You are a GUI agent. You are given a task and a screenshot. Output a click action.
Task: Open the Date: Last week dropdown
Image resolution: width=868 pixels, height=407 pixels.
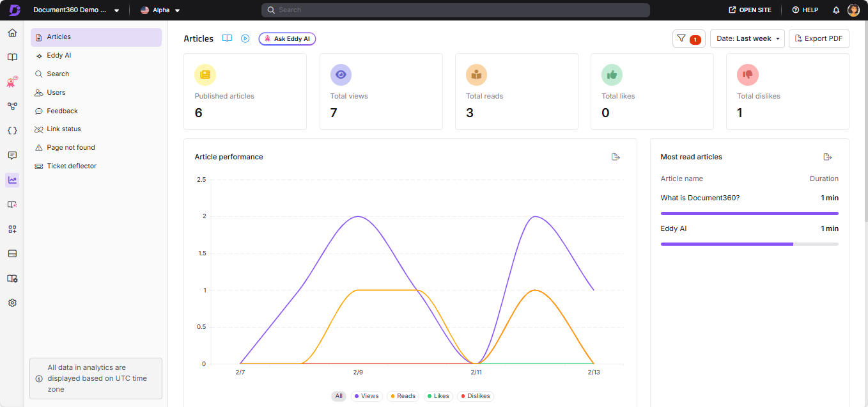point(747,38)
